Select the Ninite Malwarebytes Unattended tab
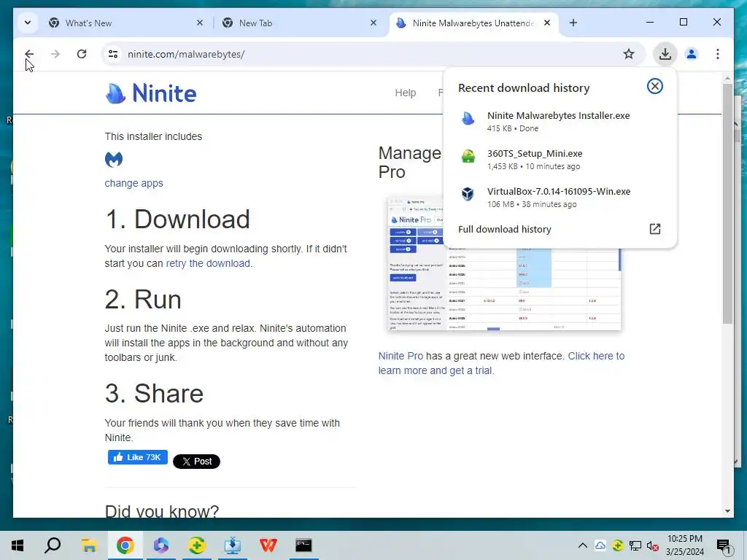The height and width of the screenshot is (560, 747). click(473, 23)
